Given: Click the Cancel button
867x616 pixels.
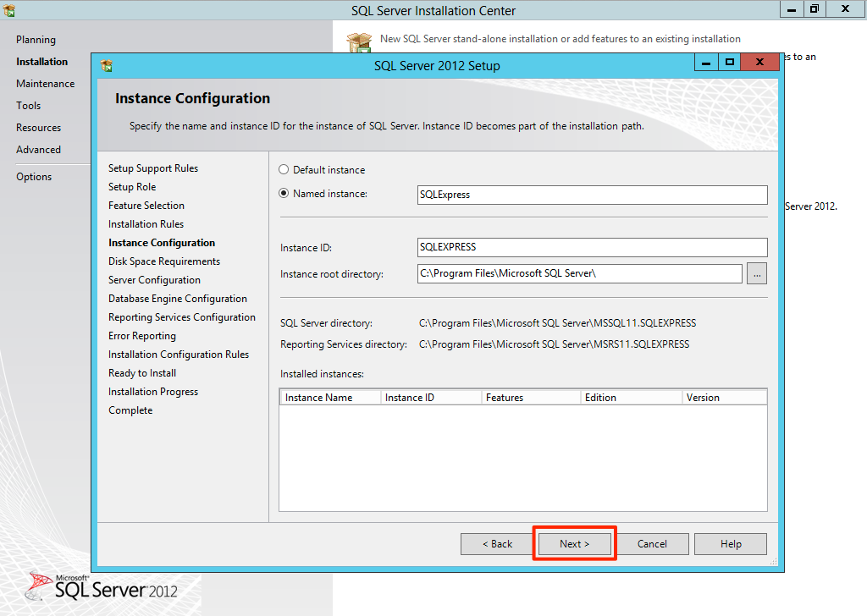Looking at the screenshot, I should pyautogui.click(x=652, y=544).
